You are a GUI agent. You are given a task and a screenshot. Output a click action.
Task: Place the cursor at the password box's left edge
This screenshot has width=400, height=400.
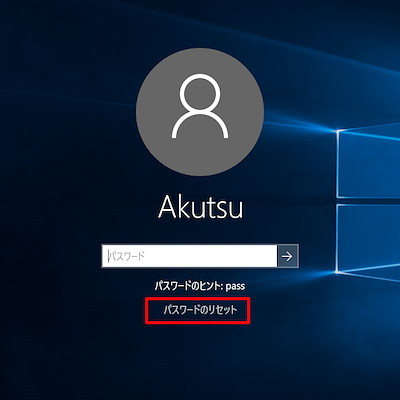(104, 256)
